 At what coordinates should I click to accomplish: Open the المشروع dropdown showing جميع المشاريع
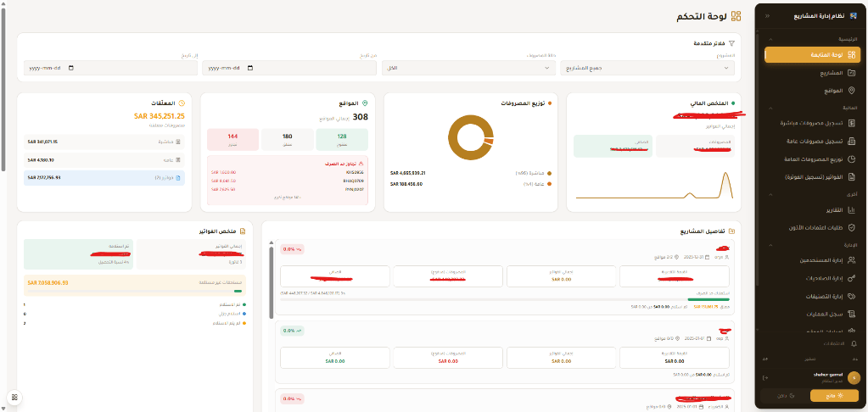(x=649, y=68)
